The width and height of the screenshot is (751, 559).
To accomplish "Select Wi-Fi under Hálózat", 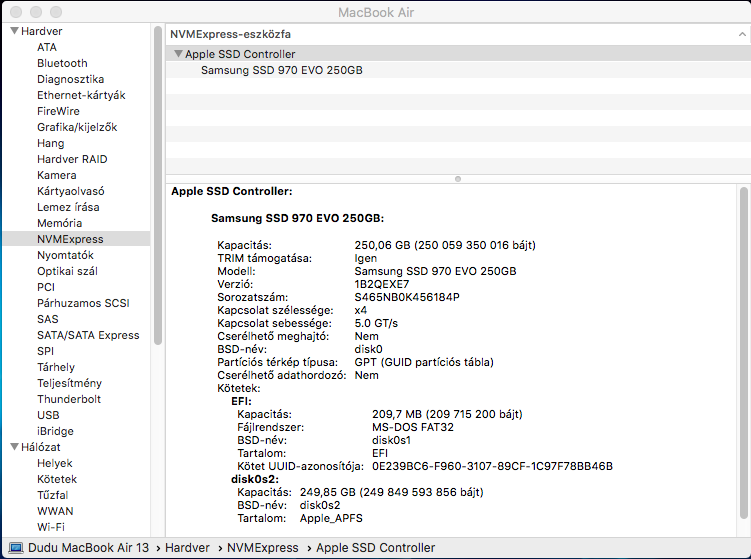I will pos(51,527).
